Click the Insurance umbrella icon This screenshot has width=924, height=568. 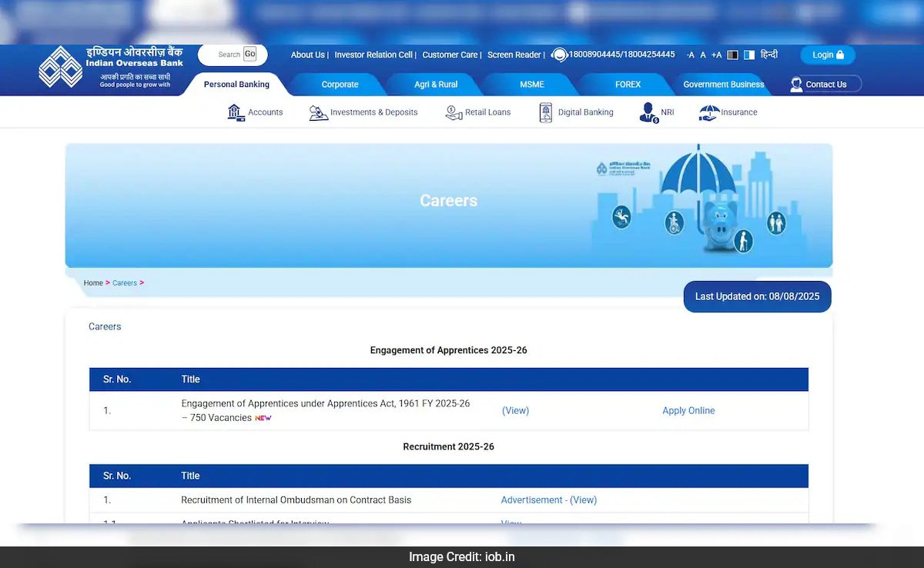[x=708, y=112]
